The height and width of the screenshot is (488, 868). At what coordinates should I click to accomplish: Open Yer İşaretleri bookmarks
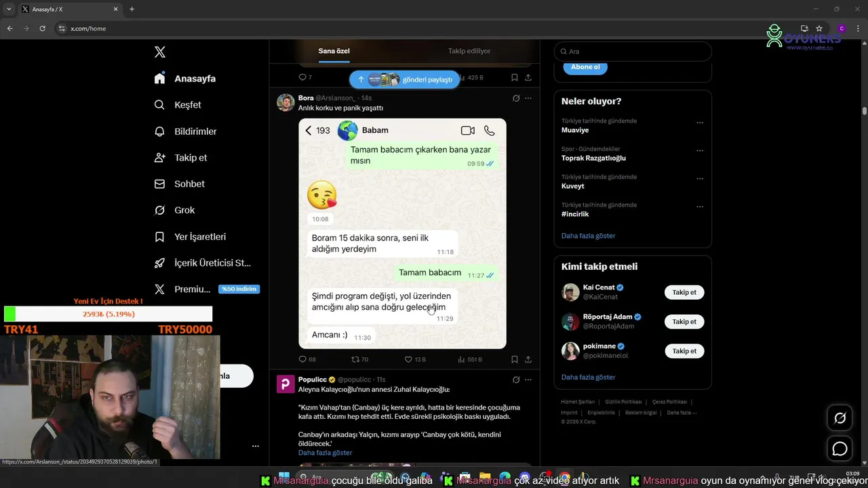coord(190,237)
